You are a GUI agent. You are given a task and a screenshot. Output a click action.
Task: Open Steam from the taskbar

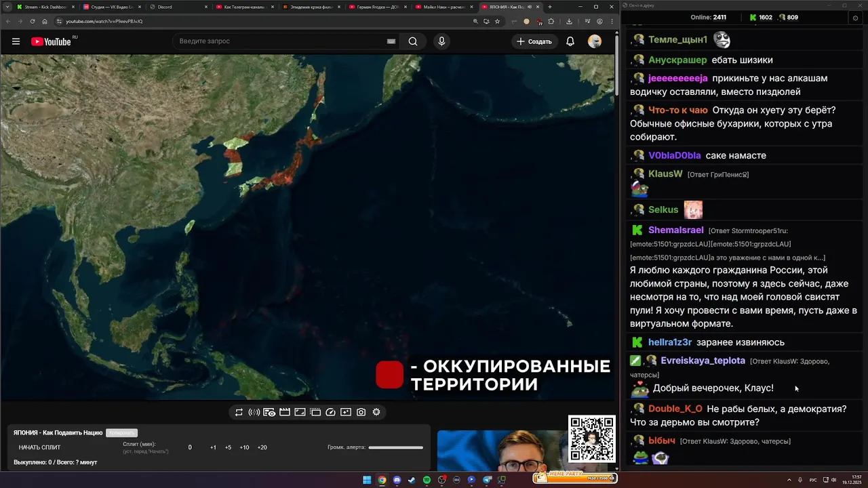click(x=412, y=480)
